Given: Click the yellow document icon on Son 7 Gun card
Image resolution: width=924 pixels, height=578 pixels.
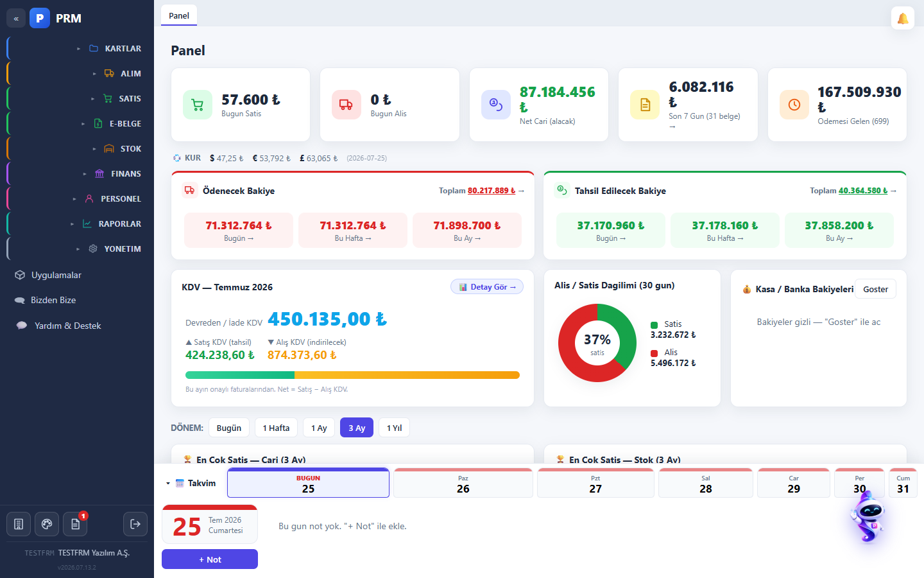Looking at the screenshot, I should pos(645,105).
